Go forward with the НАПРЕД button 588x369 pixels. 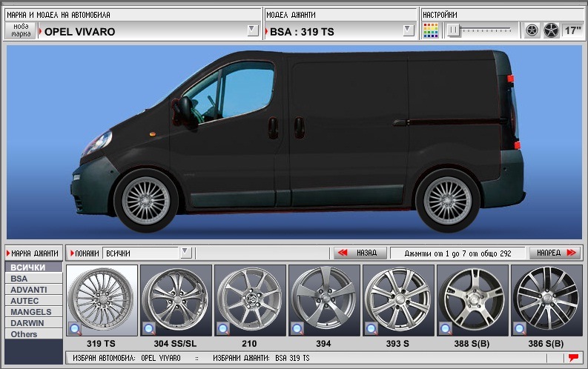[x=555, y=253]
